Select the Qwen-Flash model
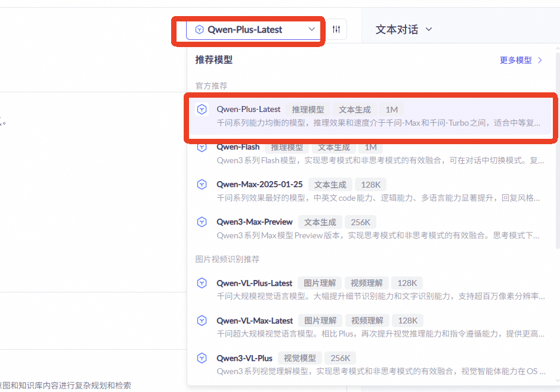 click(371, 154)
